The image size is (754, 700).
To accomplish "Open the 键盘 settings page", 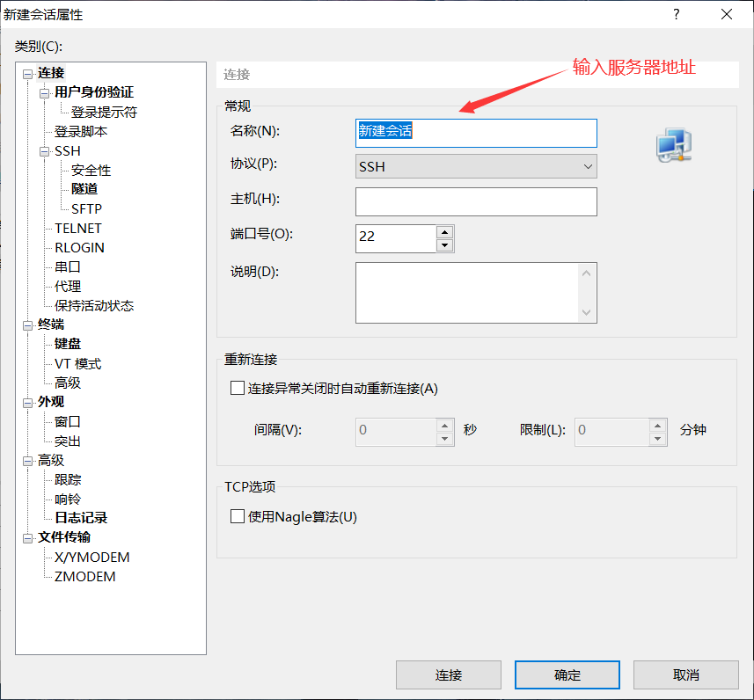I will tap(67, 344).
